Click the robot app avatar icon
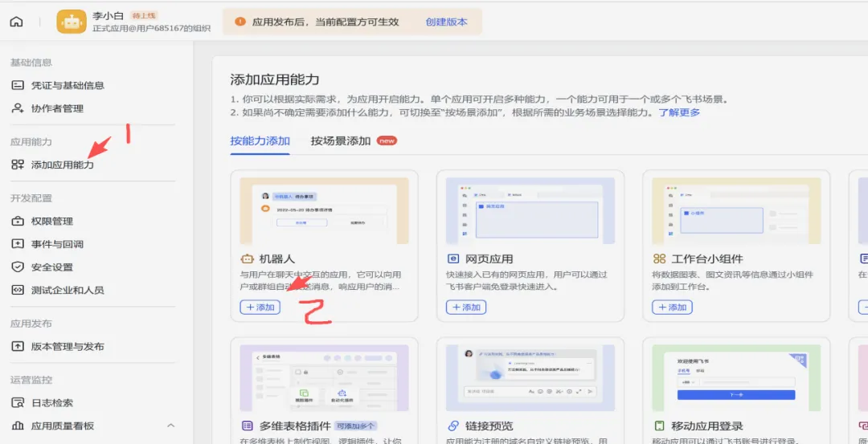 coord(72,22)
